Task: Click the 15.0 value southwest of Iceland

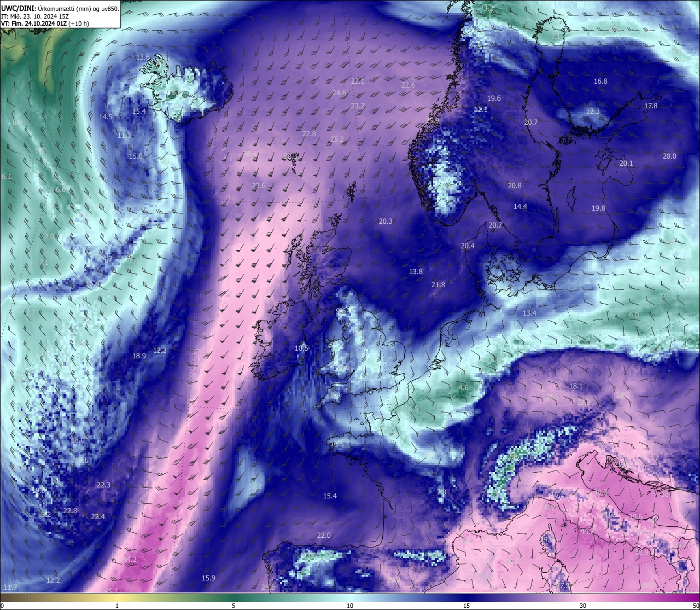Action: point(136,156)
